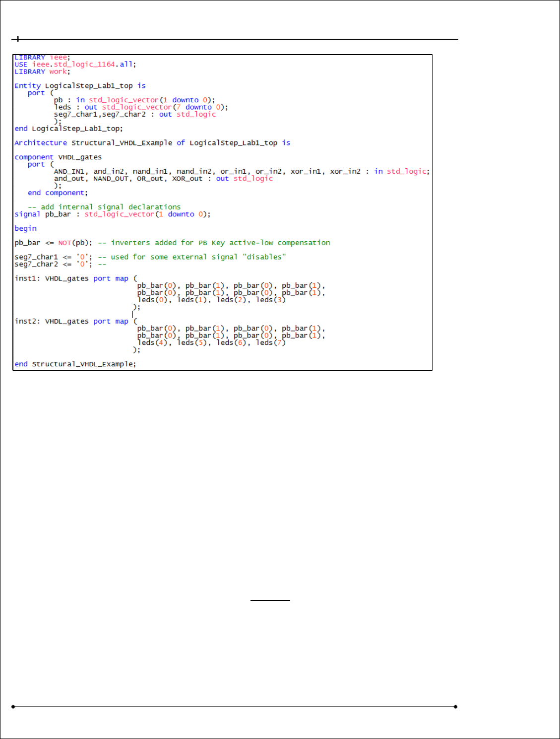Click the line 'USE ieee.std_logic_1164.all;'
This screenshot has width=560, height=739.
point(75,65)
